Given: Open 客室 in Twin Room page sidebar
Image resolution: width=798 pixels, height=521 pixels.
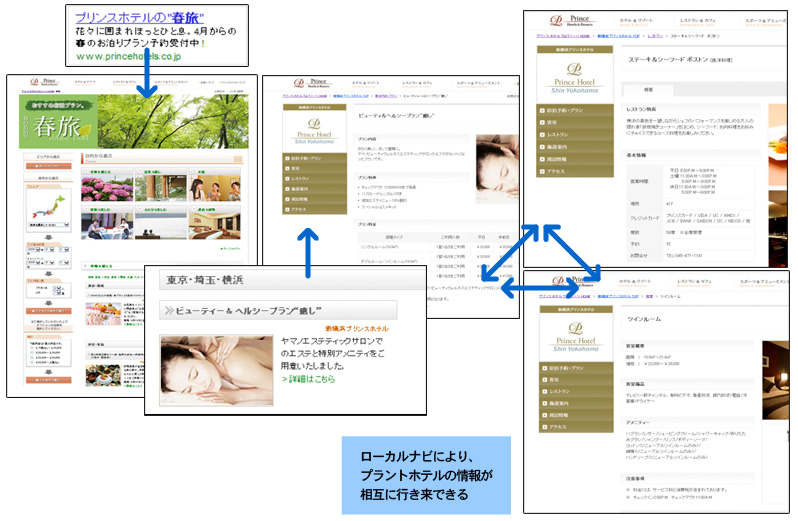Looking at the screenshot, I should 576,380.
